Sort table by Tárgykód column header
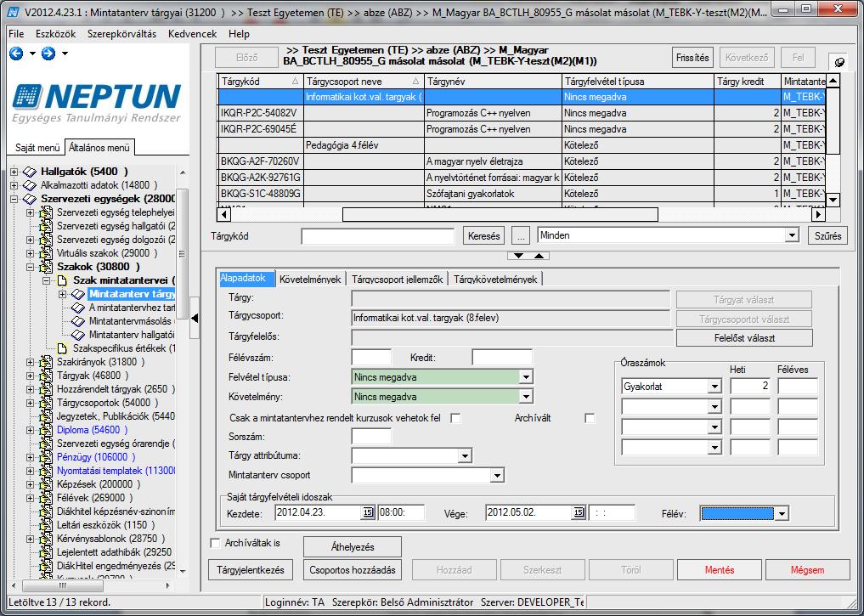 click(x=260, y=81)
